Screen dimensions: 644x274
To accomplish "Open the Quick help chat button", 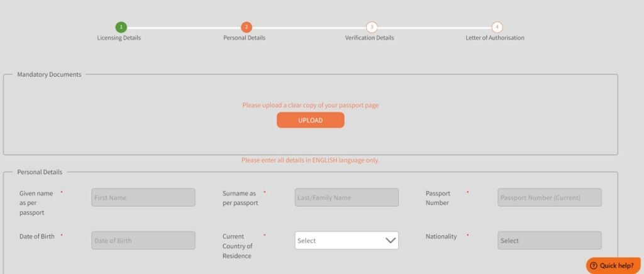I will (x=613, y=266).
